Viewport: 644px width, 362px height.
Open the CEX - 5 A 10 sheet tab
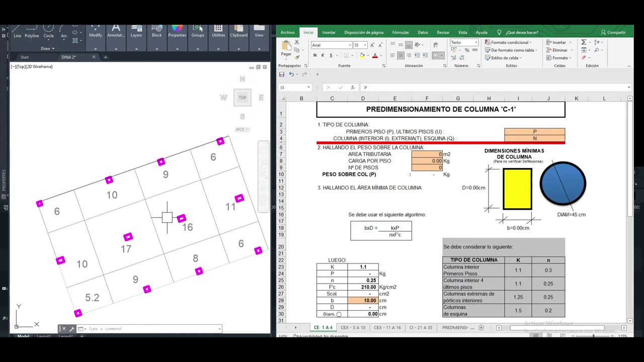pyautogui.click(x=353, y=328)
